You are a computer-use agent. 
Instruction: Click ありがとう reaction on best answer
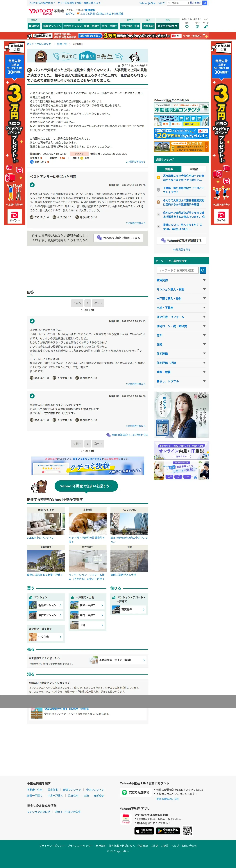coord(86,217)
